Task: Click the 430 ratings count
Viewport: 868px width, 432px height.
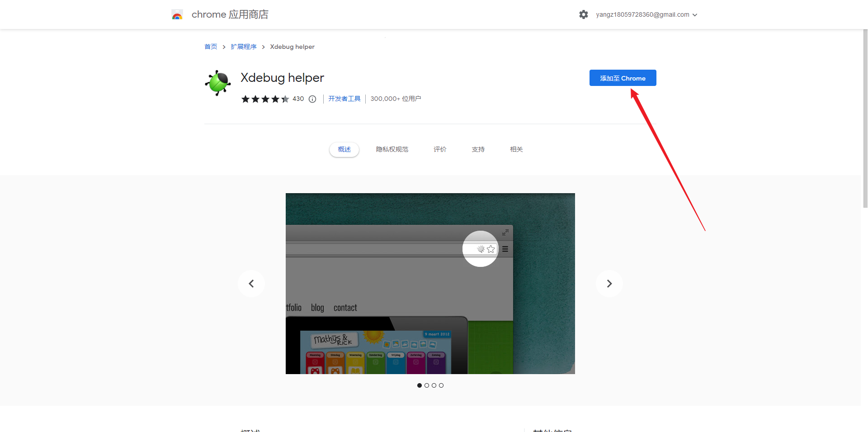Action: [x=298, y=99]
